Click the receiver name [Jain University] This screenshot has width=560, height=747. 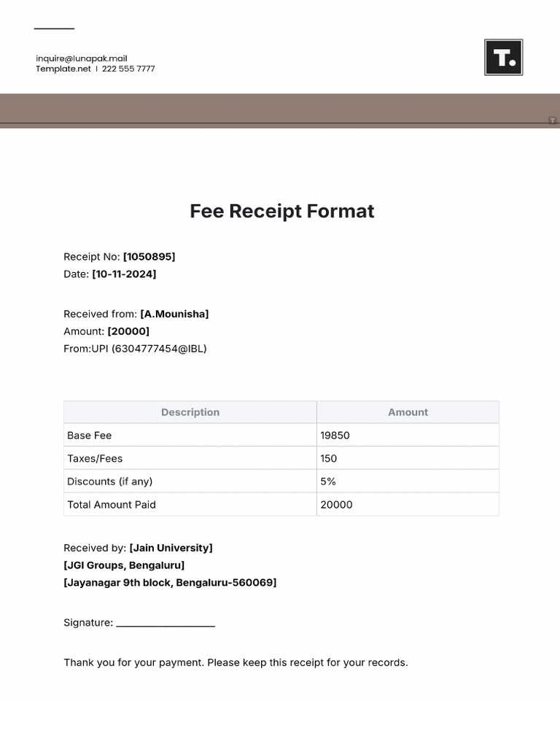(x=171, y=548)
